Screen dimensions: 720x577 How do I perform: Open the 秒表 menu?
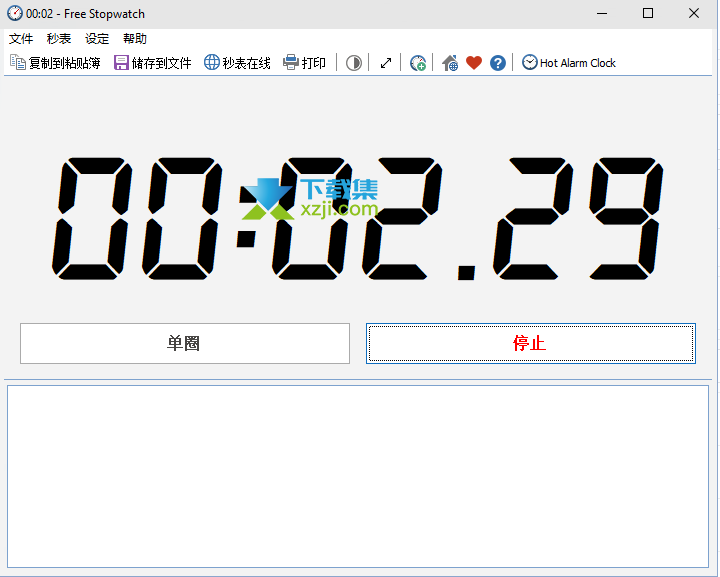tap(59, 39)
